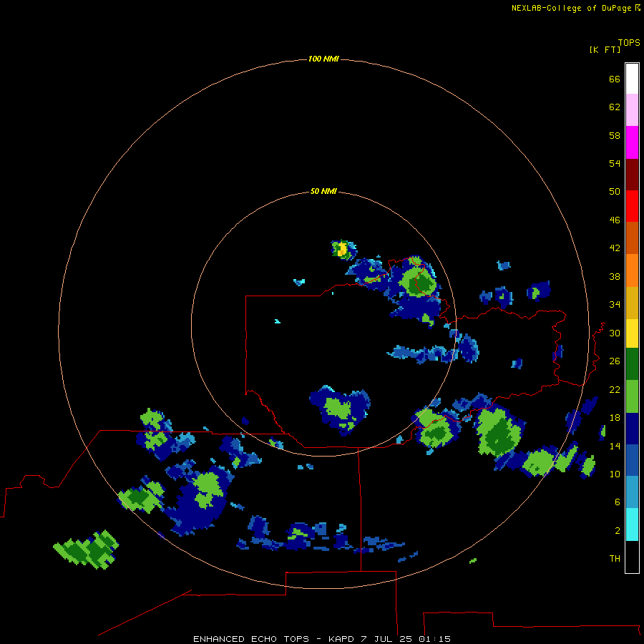The image size is (644, 644).
Task: Choose the bright yellow legend swatch
Action: click(632, 333)
